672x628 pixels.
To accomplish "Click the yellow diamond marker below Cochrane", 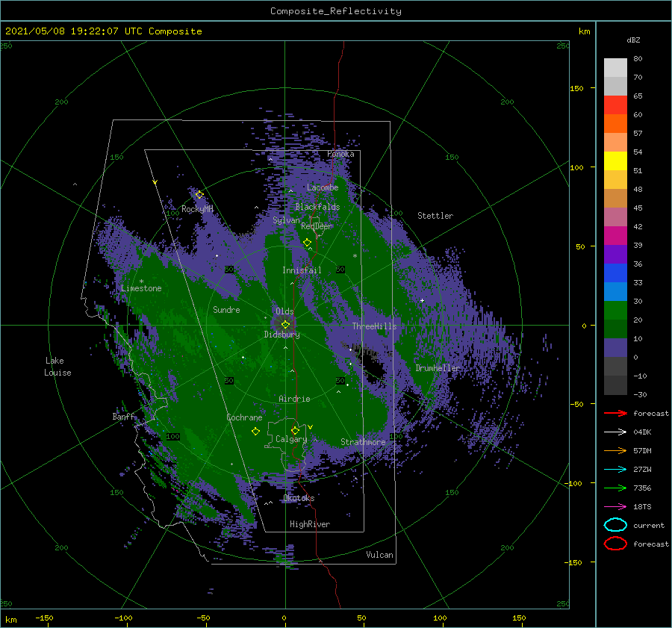I will tap(255, 432).
